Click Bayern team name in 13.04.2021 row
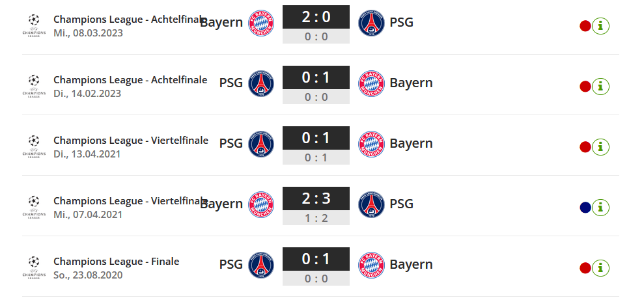The image size is (644, 300). pyautogui.click(x=411, y=143)
